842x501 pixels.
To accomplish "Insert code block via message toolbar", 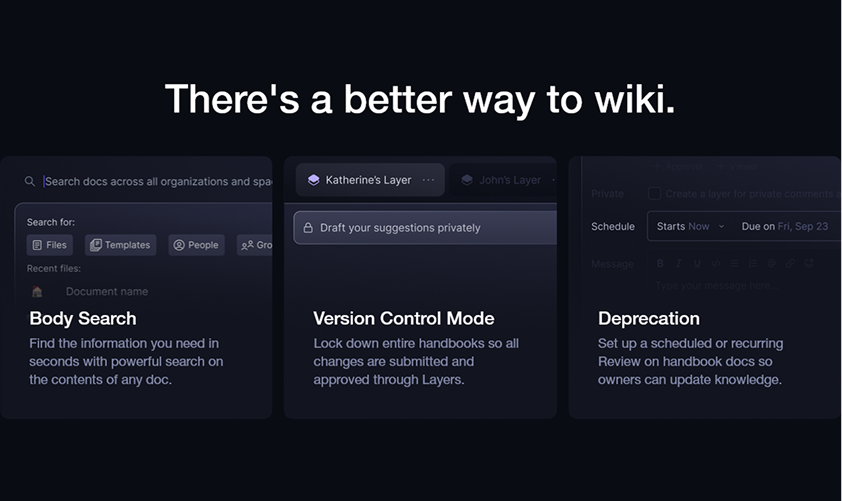I will coord(715,263).
